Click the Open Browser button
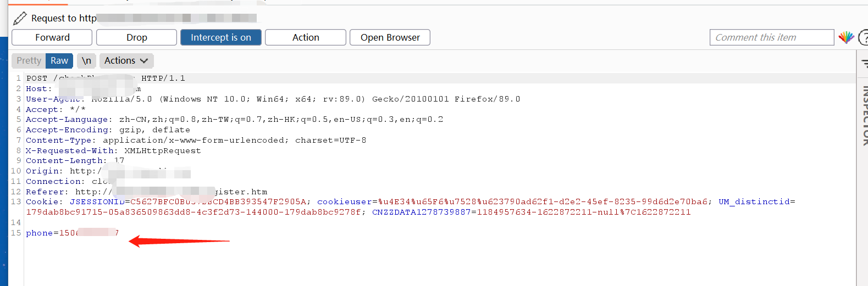This screenshot has height=286, width=868. tap(390, 37)
